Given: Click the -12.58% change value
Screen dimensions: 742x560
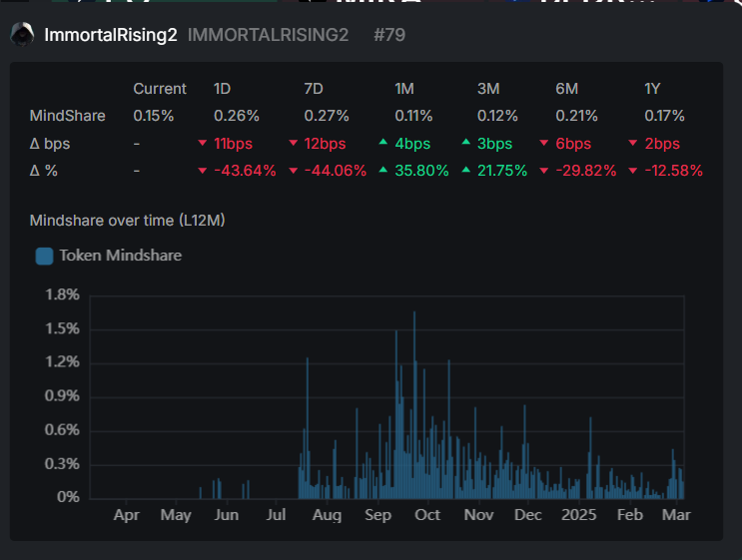Looking at the screenshot, I should [x=673, y=171].
